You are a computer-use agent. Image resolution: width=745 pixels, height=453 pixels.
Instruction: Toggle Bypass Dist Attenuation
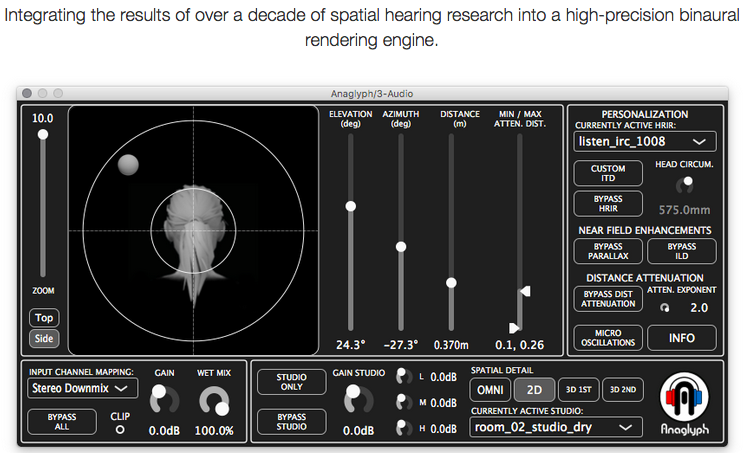[x=608, y=299]
